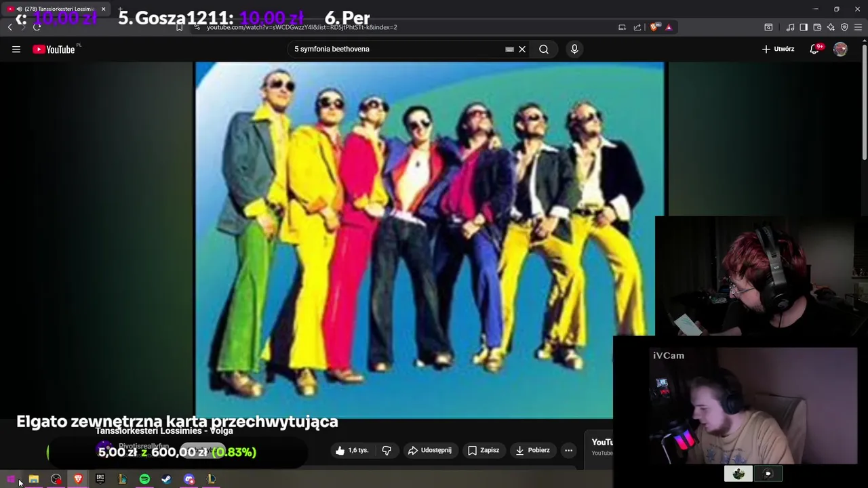Click the video player showing the band
The height and width of the screenshot is (488, 868).
tap(430, 241)
